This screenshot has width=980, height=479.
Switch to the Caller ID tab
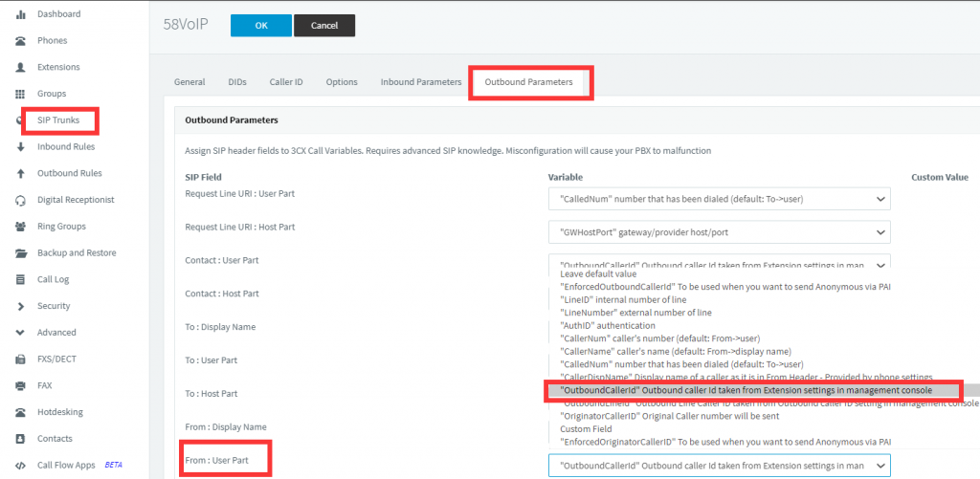click(x=286, y=82)
